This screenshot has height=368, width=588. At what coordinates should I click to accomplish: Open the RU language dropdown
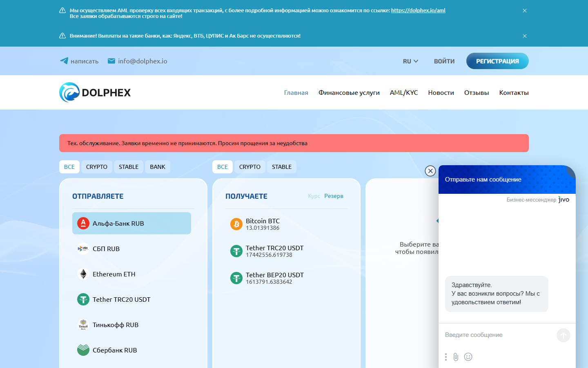point(410,61)
